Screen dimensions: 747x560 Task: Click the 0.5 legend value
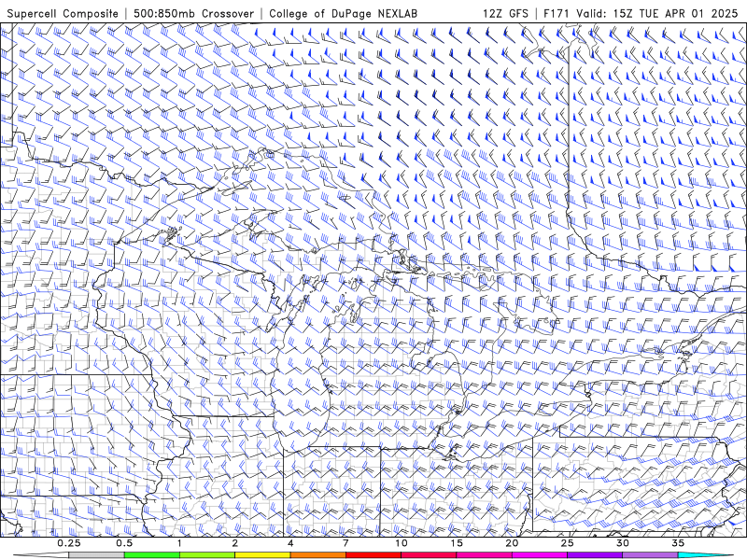coord(124,543)
